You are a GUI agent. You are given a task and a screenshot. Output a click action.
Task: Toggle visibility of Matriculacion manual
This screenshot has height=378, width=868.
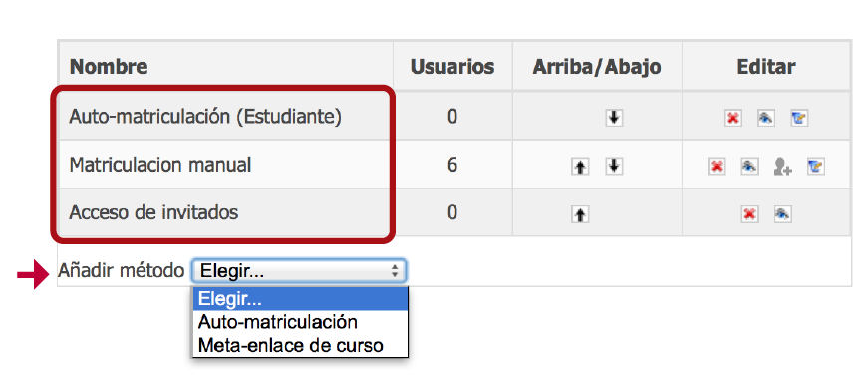pyautogui.click(x=749, y=166)
